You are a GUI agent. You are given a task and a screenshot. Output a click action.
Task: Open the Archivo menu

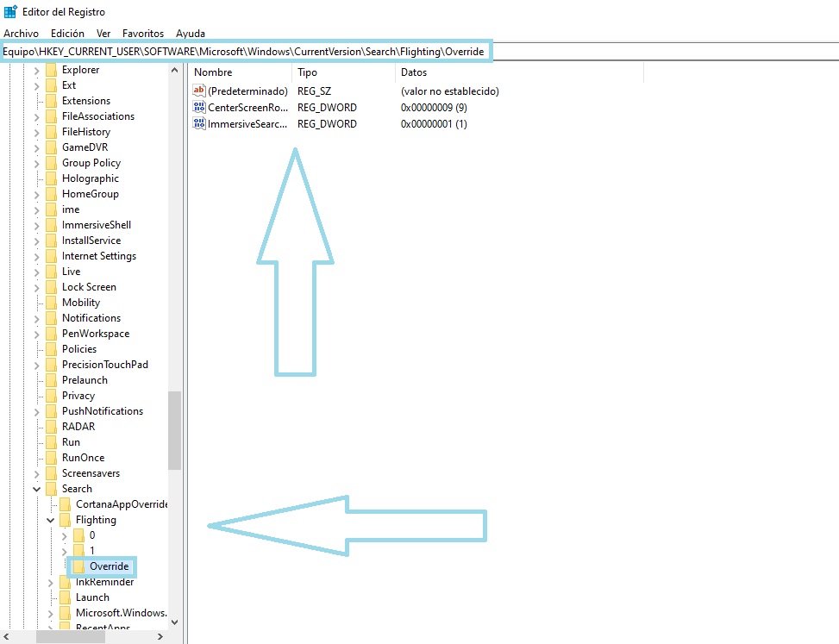(x=21, y=33)
